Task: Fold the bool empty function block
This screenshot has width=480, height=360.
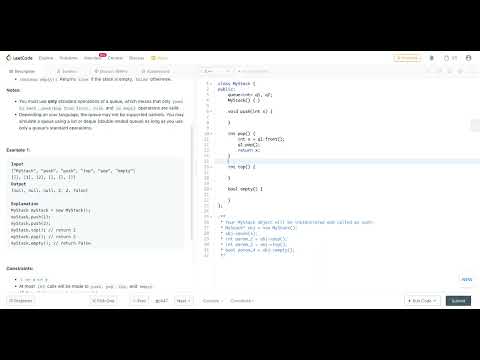Action: (x=211, y=189)
